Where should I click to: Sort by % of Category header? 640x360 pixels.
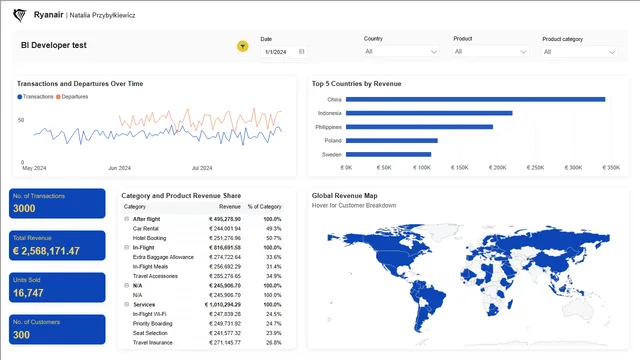click(x=264, y=207)
